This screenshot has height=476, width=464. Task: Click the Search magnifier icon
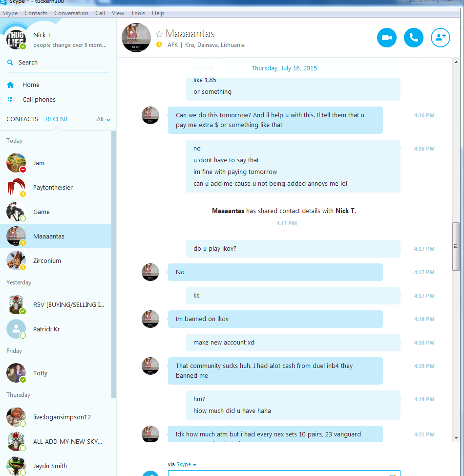click(x=10, y=63)
